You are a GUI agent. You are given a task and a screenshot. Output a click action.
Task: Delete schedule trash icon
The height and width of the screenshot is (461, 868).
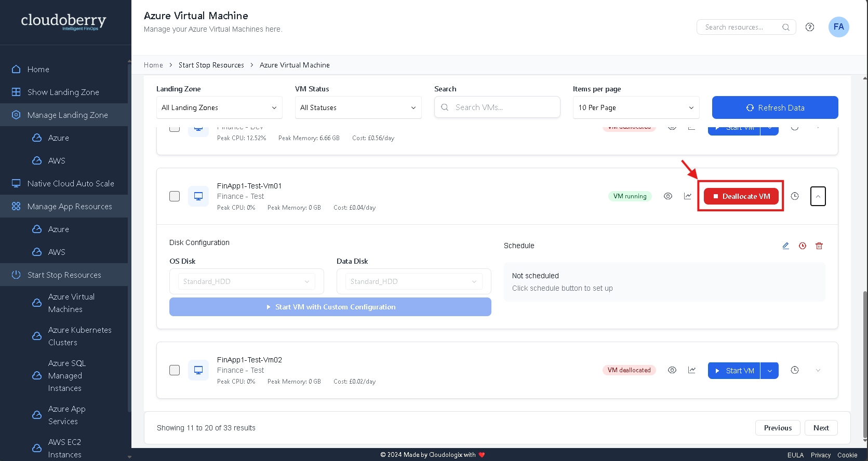click(x=819, y=246)
